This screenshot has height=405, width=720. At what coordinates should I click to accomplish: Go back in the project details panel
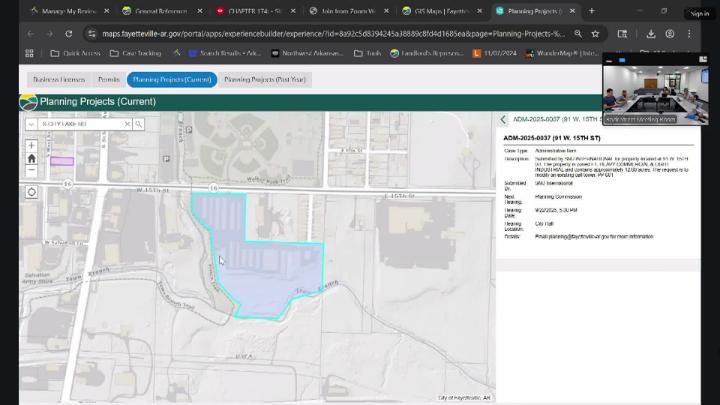(x=503, y=120)
